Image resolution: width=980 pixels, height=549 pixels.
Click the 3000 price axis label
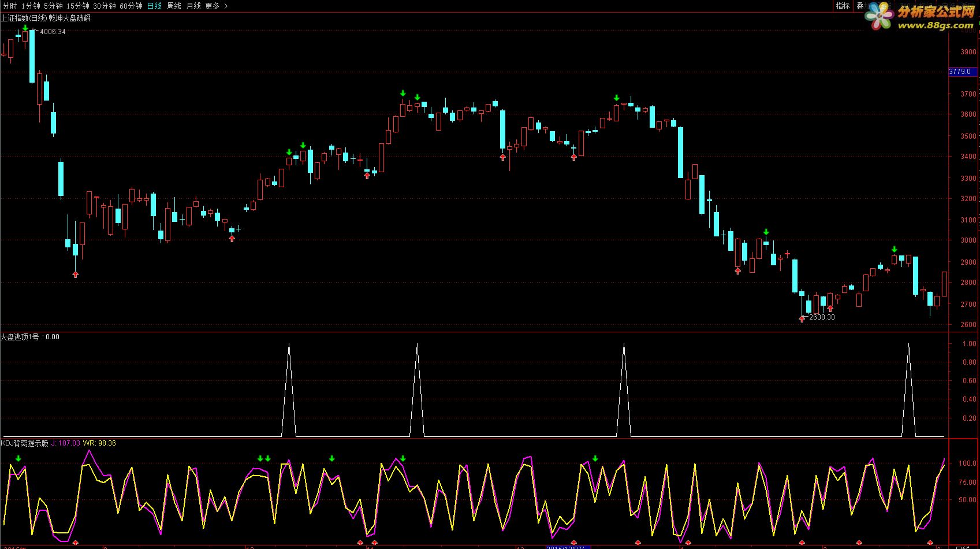tap(968, 240)
